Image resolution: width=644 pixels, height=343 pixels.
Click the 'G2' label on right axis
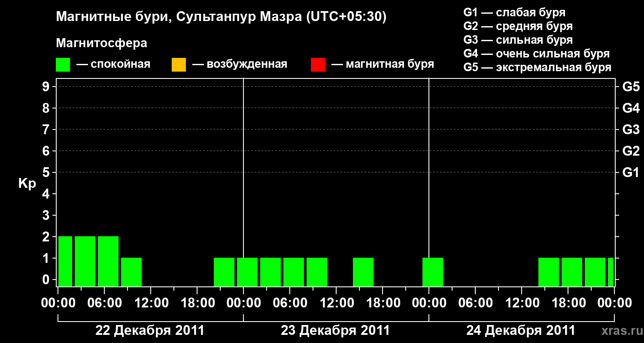(631, 151)
